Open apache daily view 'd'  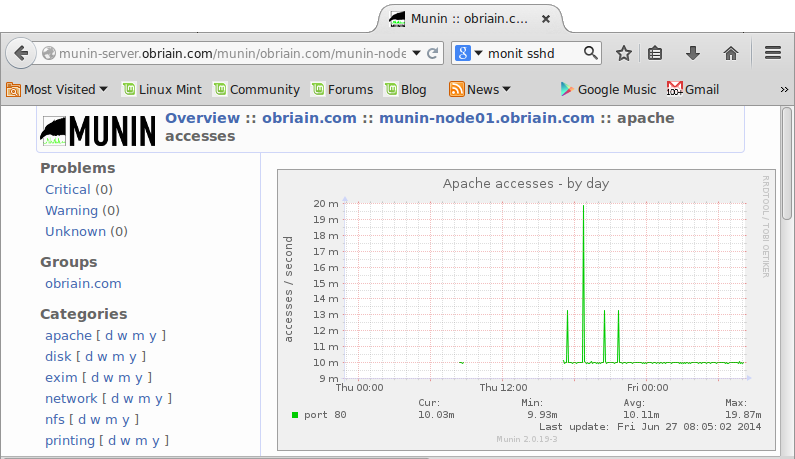pos(109,336)
